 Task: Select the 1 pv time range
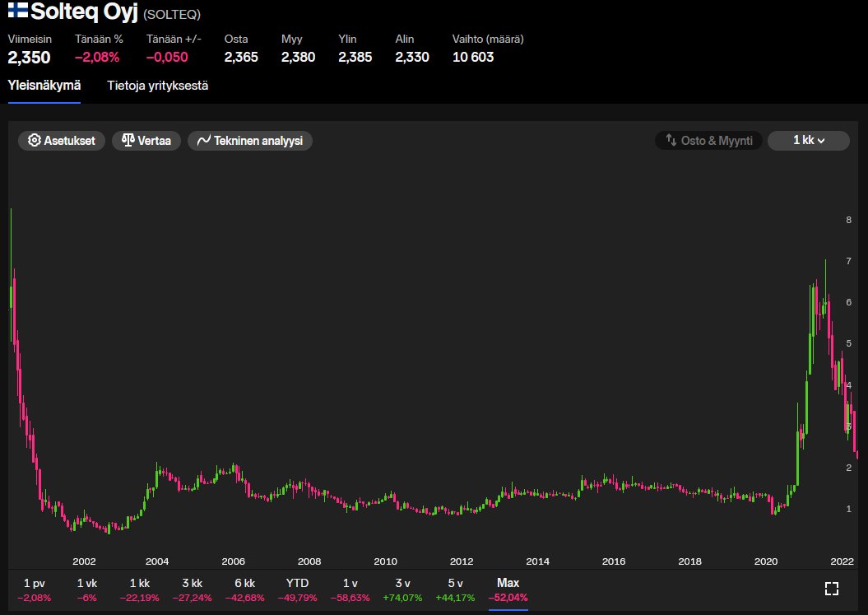(x=35, y=590)
